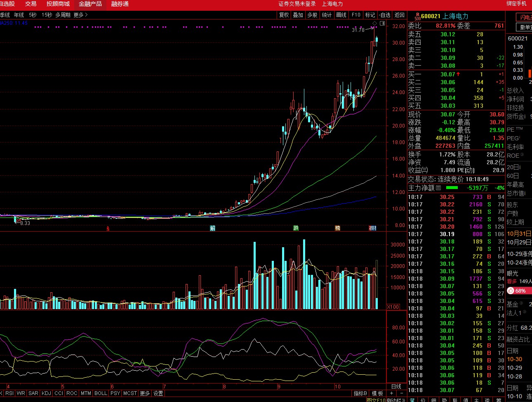This screenshot has width=532, height=402.
Task: Click the S marker below the chart
Action: coord(108,228)
